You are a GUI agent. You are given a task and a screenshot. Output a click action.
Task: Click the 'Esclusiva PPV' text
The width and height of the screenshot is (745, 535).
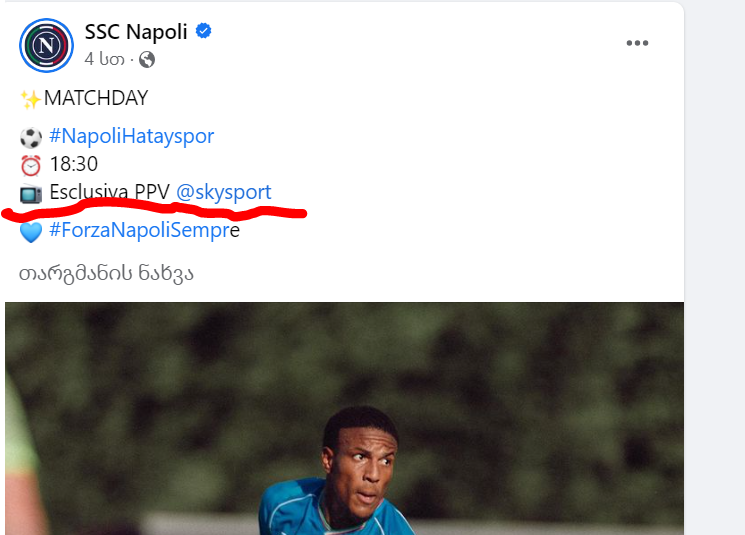pyautogui.click(x=109, y=192)
